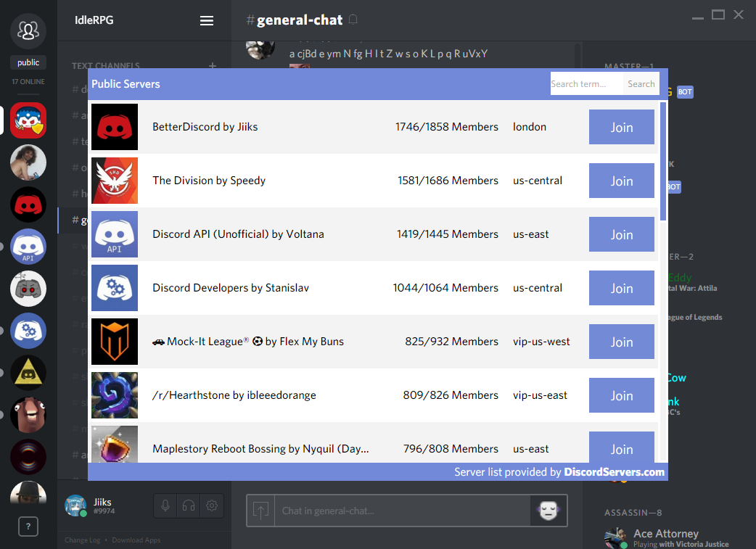The width and height of the screenshot is (756, 549).
Task: Open the red BetterDiscord server icon in sidebar
Action: pos(28,205)
